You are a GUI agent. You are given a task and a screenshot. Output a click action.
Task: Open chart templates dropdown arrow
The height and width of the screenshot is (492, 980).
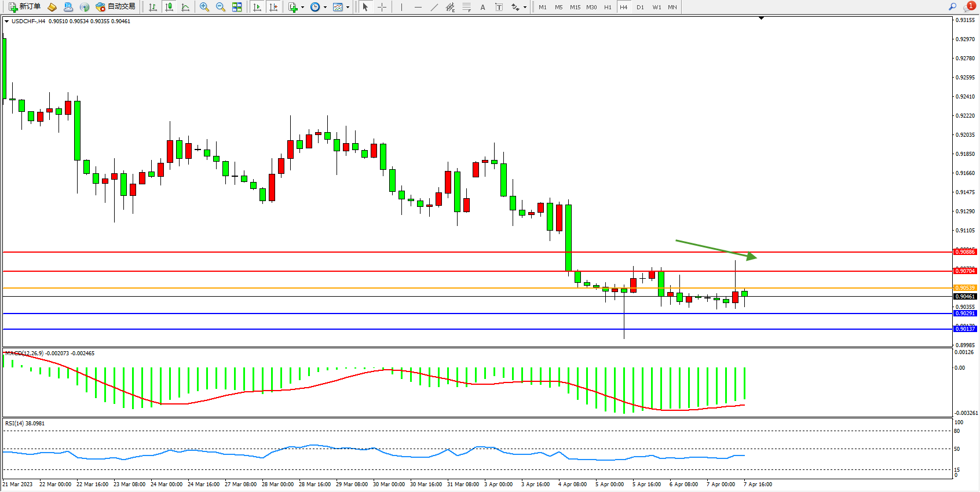[348, 8]
